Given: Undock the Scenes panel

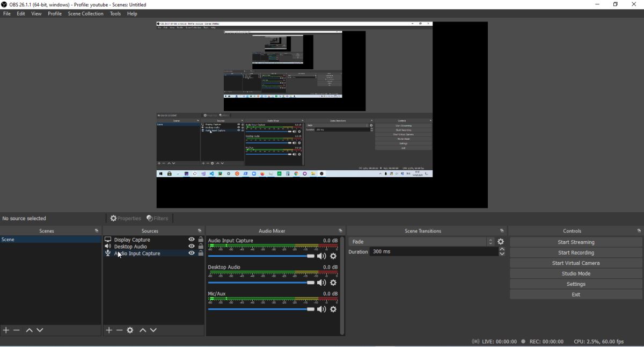Looking at the screenshot, I should (97, 231).
